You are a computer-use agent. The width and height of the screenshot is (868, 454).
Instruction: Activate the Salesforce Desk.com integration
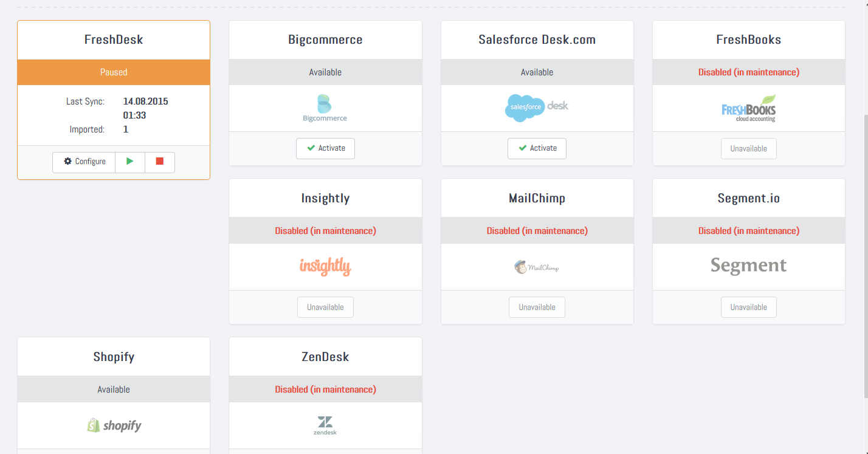tap(537, 148)
